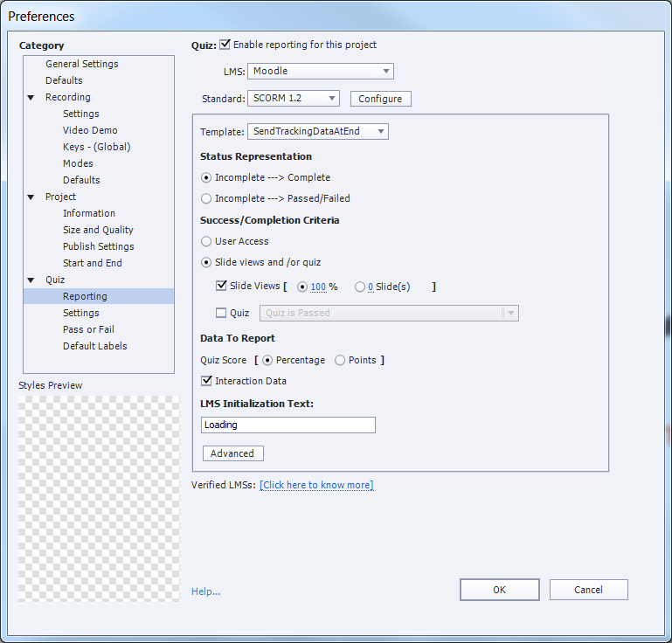672x643 pixels.
Task: Uncheck Enable reporting for this project
Action: 225,45
